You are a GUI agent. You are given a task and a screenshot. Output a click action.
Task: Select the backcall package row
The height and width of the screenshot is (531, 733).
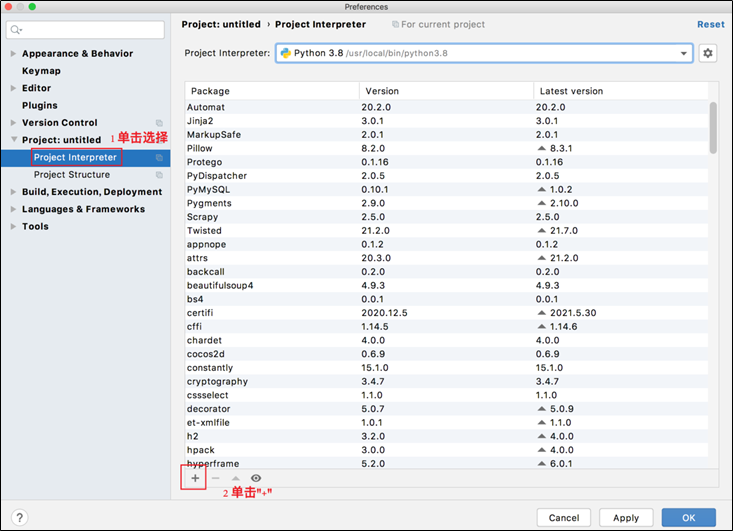click(446, 272)
